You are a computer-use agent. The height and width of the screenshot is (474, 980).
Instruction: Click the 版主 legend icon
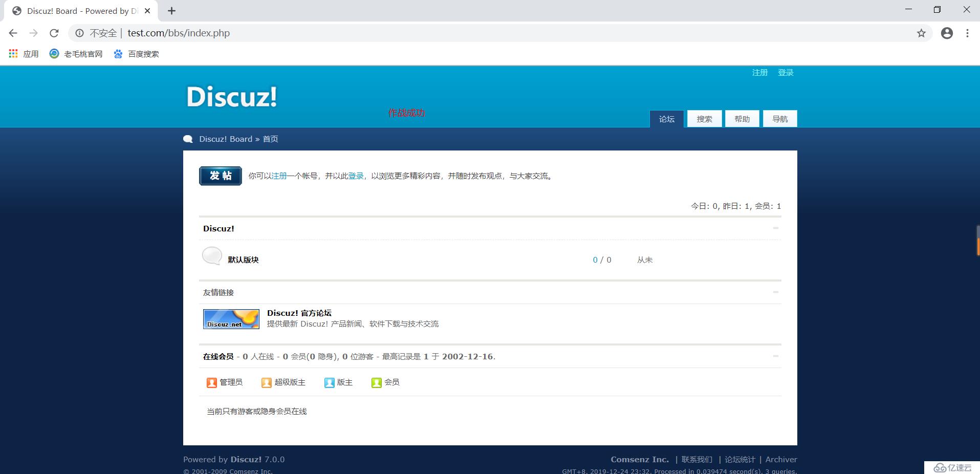point(330,383)
